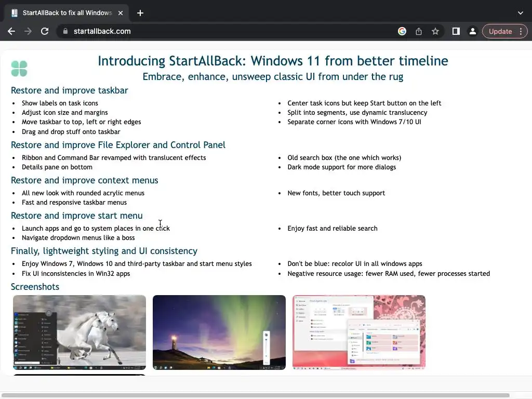Open Chrome three-dot menu
The height and width of the screenshot is (399, 532).
tap(521, 31)
